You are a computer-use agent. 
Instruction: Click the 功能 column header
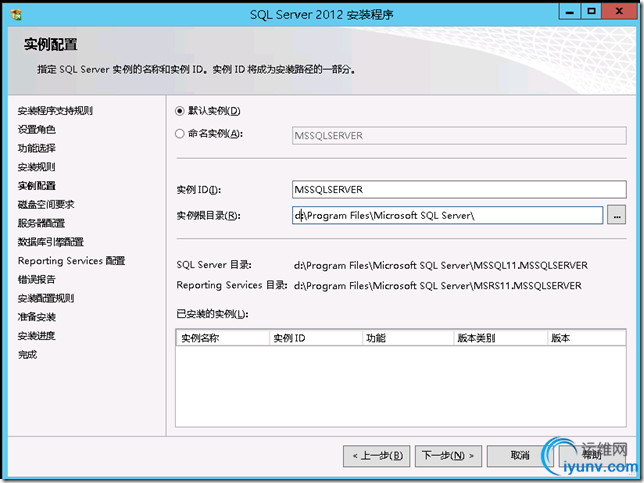pyautogui.click(x=408, y=338)
